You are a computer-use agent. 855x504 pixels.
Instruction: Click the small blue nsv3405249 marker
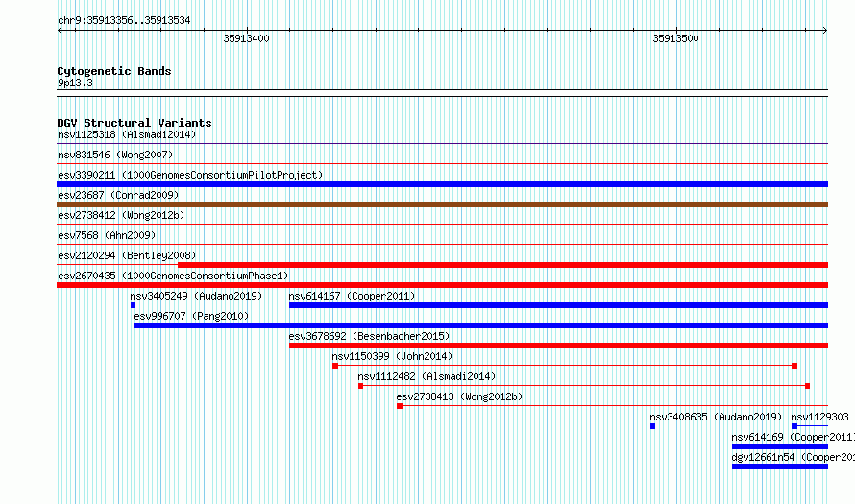(133, 305)
